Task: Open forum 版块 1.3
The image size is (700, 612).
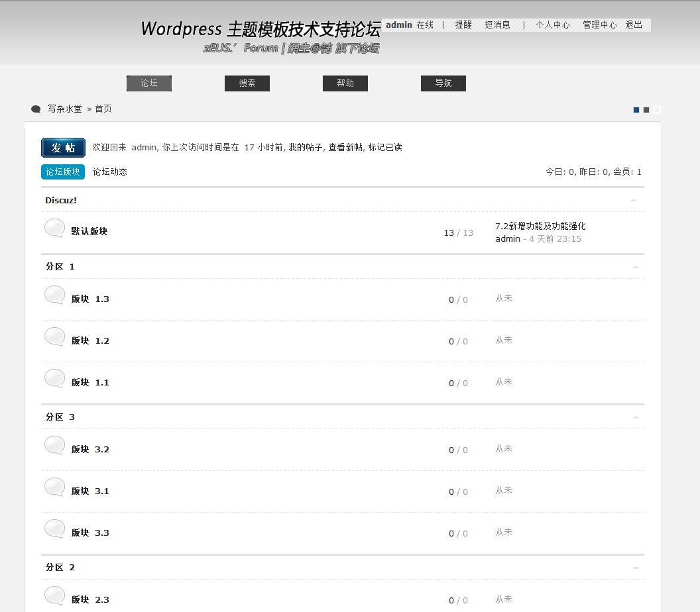Action: (x=90, y=299)
